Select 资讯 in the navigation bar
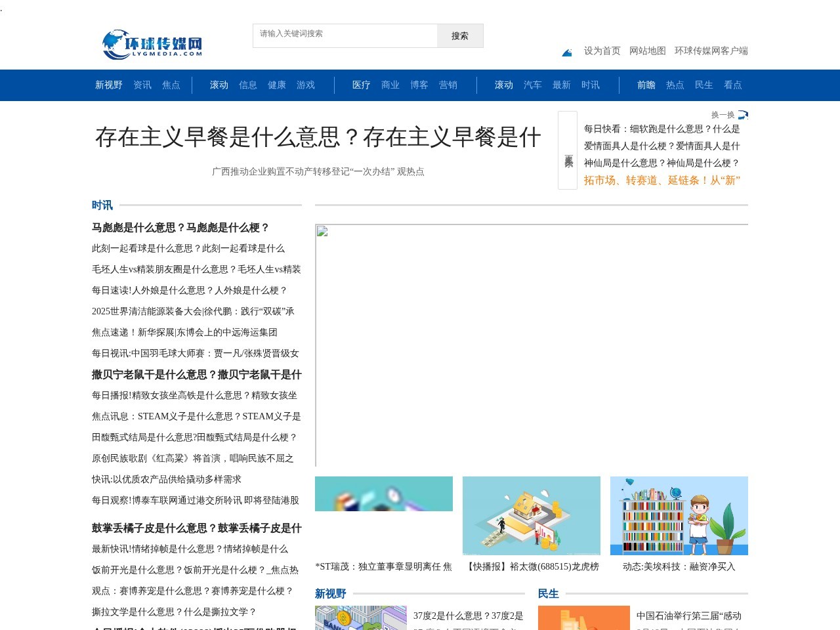Screen dimensions: 840x630 pos(142,85)
